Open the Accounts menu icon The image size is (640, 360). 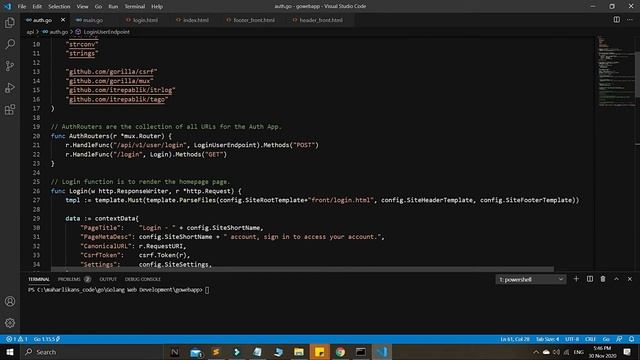tap(10, 301)
